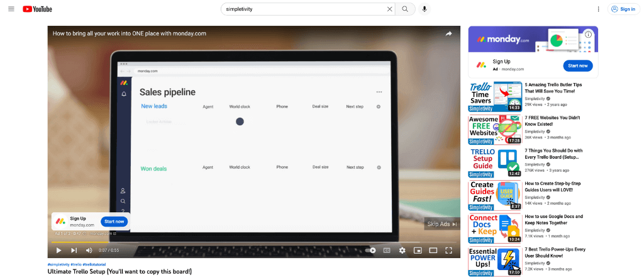Open the three-dot settings menu
Image resolution: width=644 pixels, height=277 pixels.
coord(598,9)
